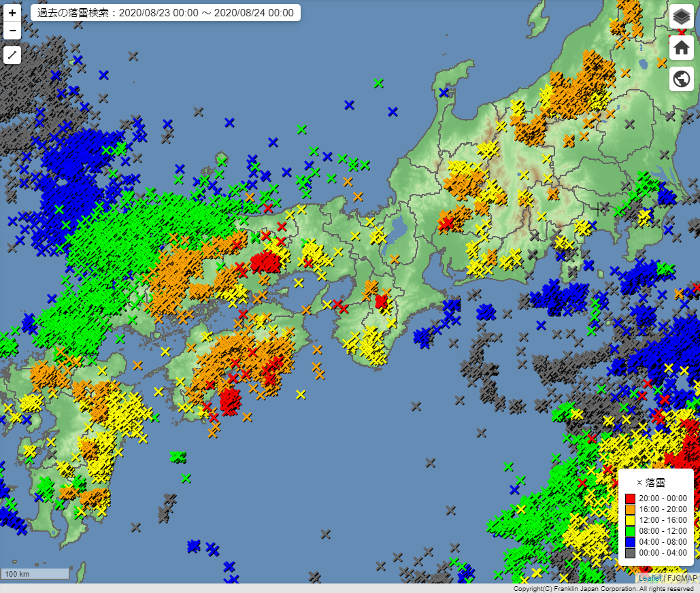Select the yellow 12:00 - 16:00 legend swatch
This screenshot has height=593, width=700.
630,520
